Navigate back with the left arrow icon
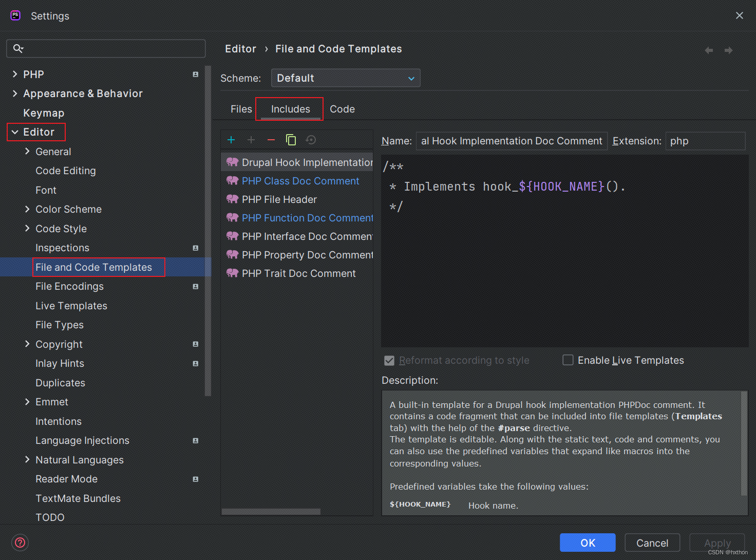 tap(709, 50)
